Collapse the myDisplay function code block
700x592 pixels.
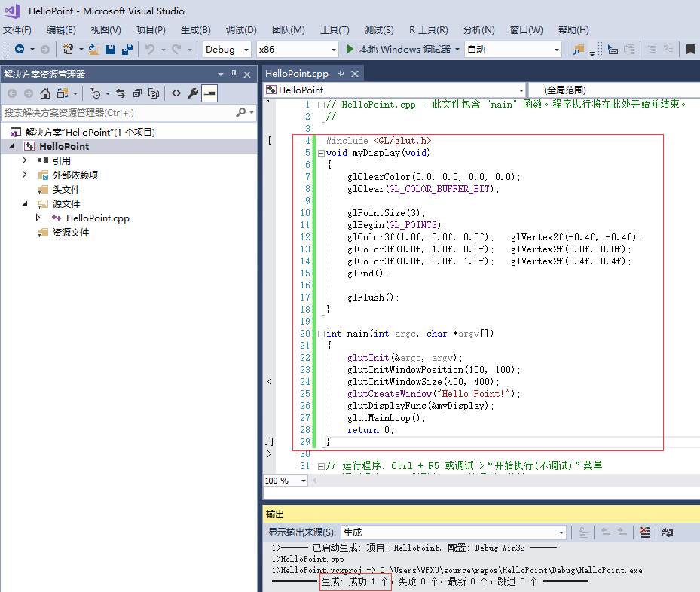click(x=321, y=153)
